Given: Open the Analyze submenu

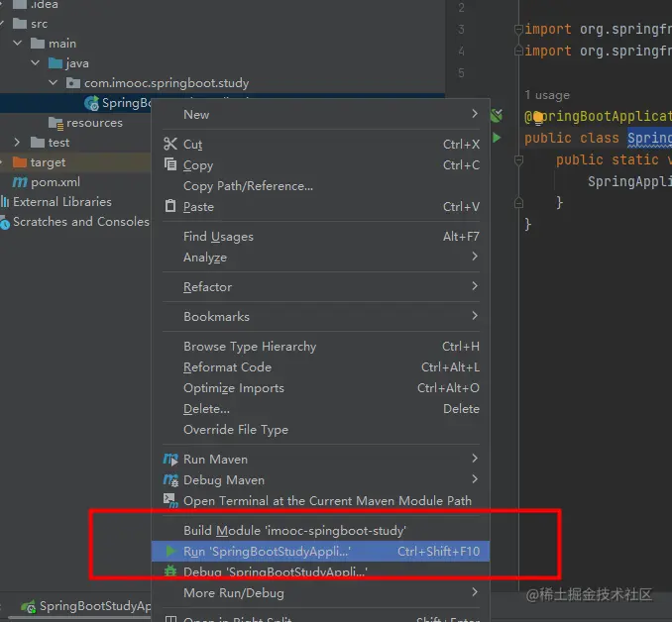Looking at the screenshot, I should (320, 258).
